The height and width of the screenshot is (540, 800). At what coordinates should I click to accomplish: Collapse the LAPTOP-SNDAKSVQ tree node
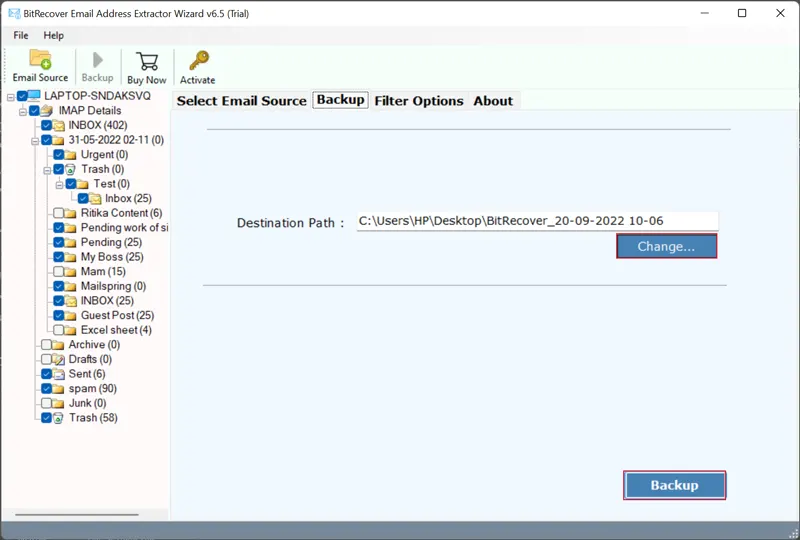click(x=11, y=97)
